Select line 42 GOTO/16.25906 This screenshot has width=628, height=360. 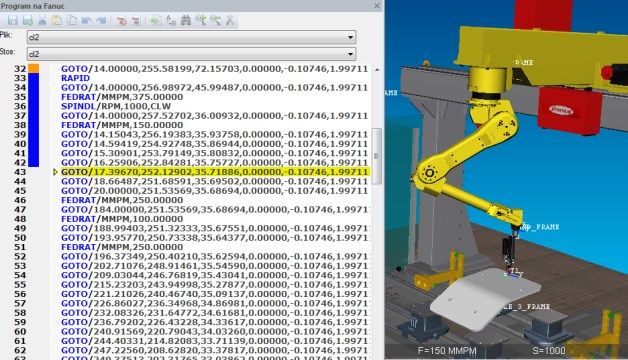[214, 163]
